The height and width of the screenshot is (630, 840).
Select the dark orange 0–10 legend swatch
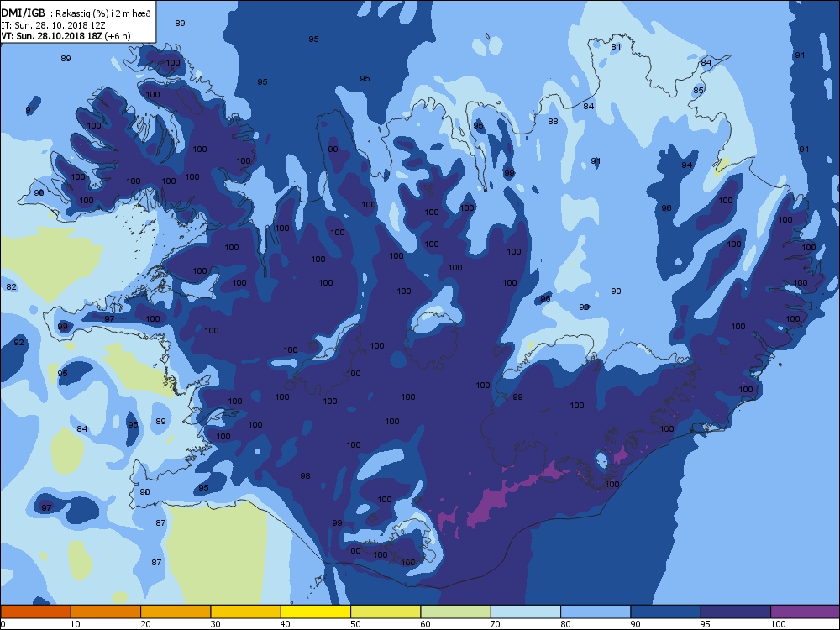pyautogui.click(x=35, y=612)
